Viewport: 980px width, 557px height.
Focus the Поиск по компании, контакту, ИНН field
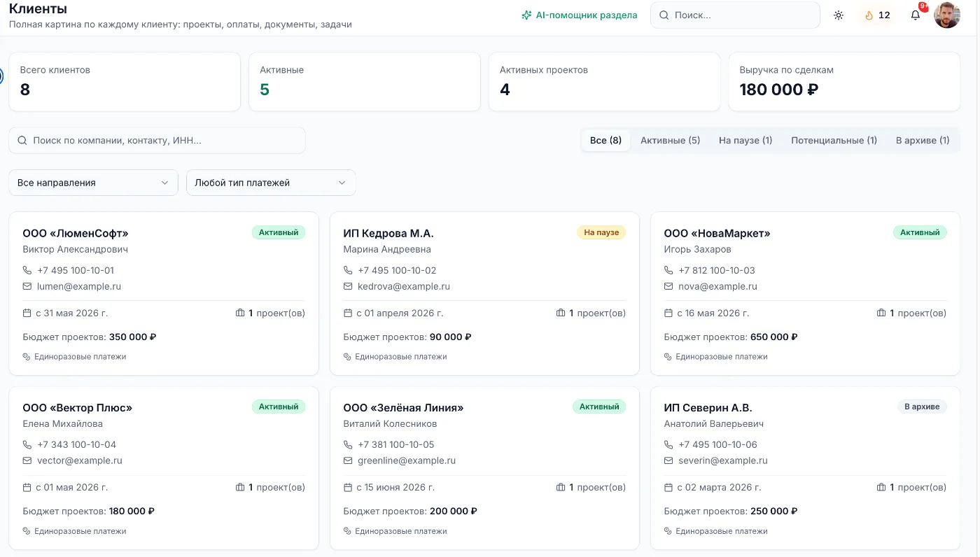157,141
